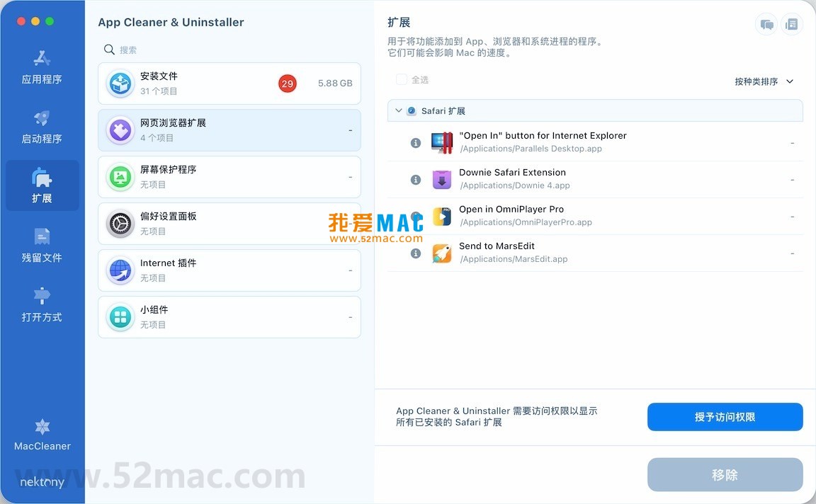
Task: Launch MacCleaner from the sidebar
Action: pos(42,435)
